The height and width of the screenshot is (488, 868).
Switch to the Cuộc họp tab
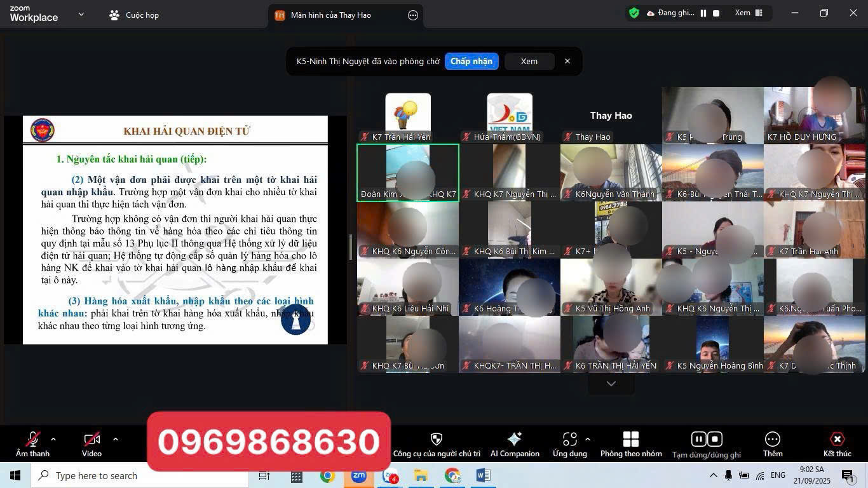coord(134,15)
